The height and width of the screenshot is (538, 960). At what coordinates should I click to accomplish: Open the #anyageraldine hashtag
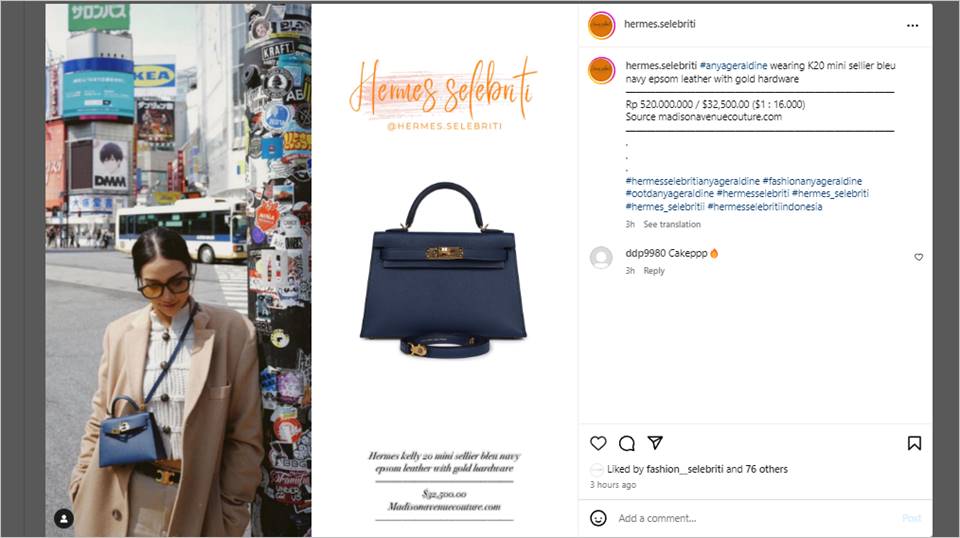click(x=733, y=65)
